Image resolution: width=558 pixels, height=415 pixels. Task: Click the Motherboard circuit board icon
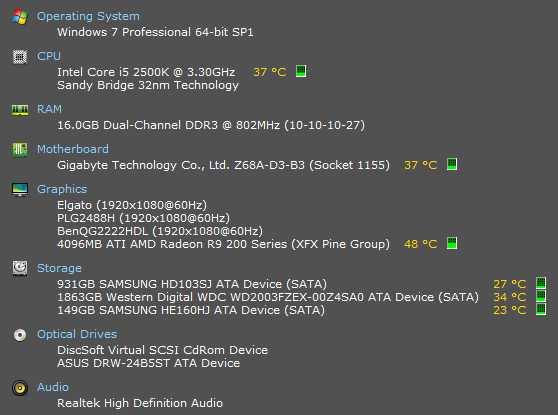pyautogui.click(x=20, y=150)
